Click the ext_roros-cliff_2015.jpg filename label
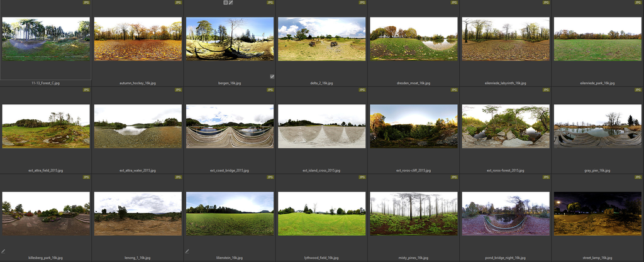The height and width of the screenshot is (262, 644). 413,170
